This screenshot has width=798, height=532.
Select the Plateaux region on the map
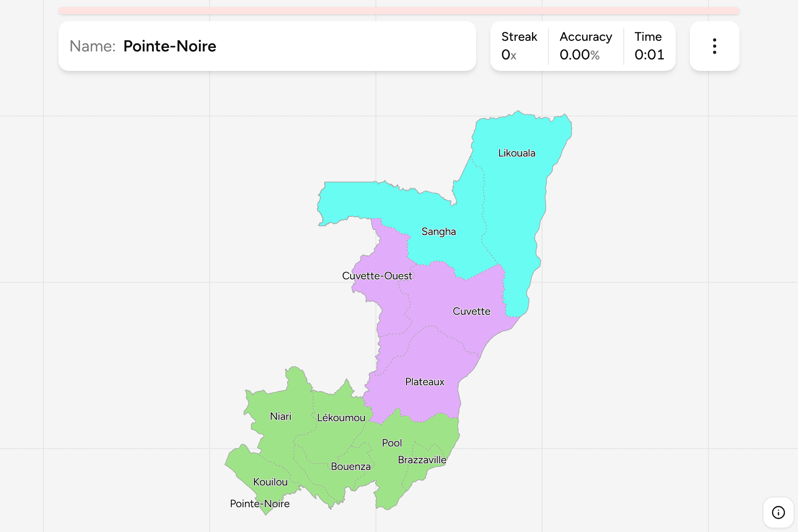click(425, 382)
